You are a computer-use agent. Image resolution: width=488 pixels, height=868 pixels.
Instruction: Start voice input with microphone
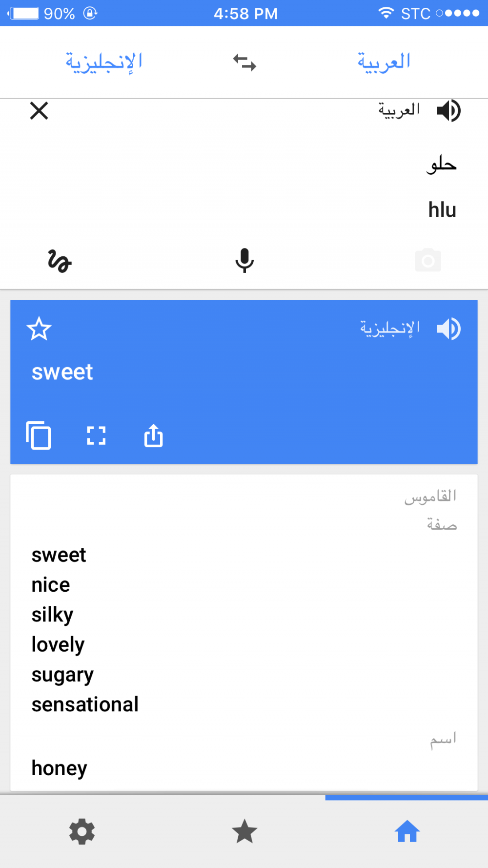pos(244,260)
